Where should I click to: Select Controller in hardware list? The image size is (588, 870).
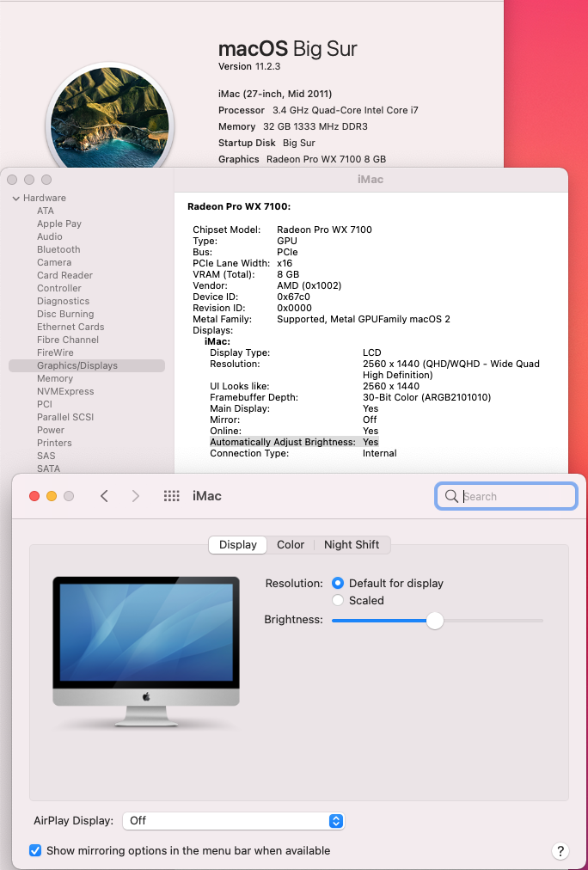click(58, 288)
